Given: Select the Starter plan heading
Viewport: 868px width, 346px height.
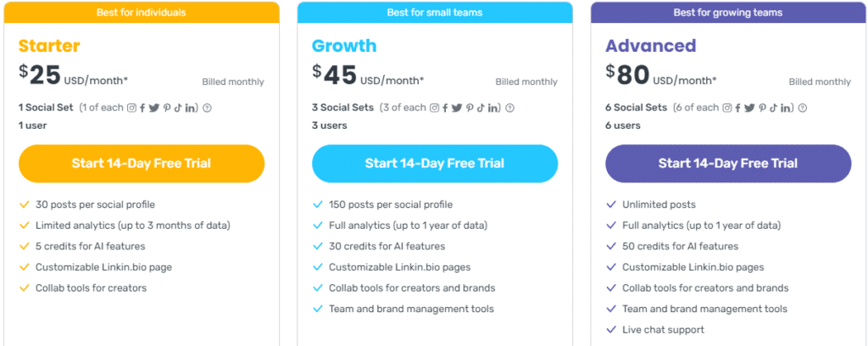Looking at the screenshot, I should pyautogui.click(x=49, y=46).
